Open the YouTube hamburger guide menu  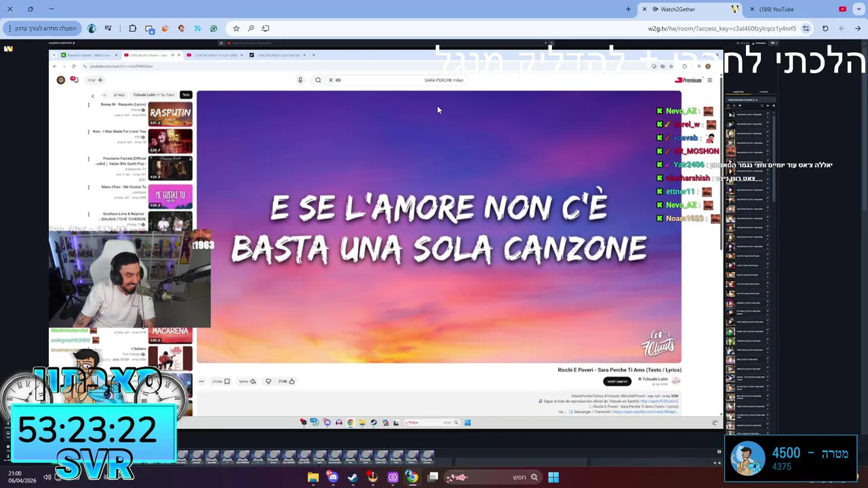click(x=710, y=80)
